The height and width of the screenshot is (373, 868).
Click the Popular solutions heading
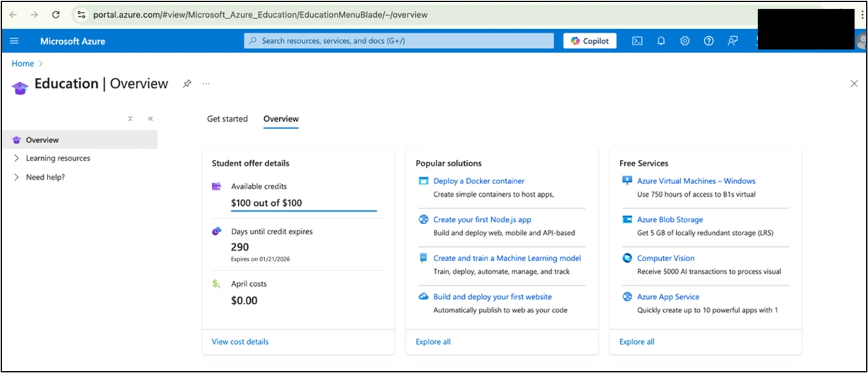tap(449, 163)
